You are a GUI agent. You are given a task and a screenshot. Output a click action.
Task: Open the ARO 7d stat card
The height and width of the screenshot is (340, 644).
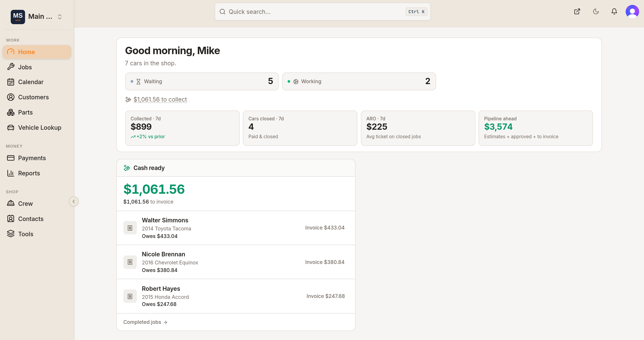click(x=418, y=128)
